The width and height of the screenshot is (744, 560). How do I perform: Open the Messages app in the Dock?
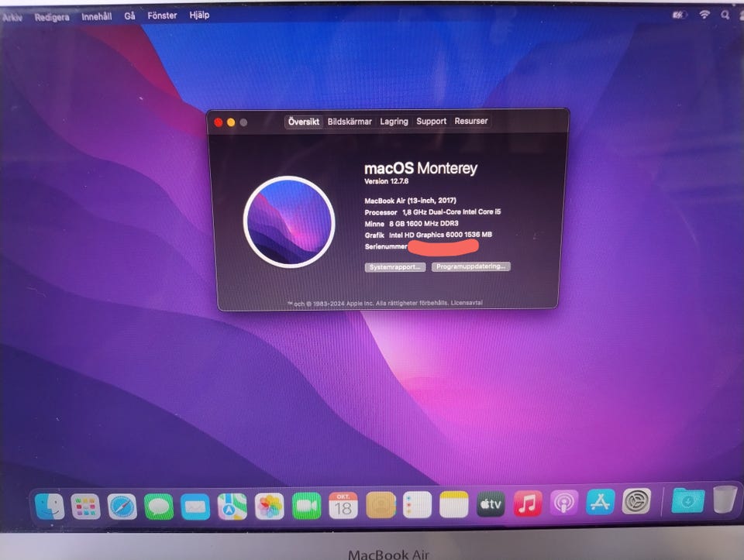(x=158, y=507)
